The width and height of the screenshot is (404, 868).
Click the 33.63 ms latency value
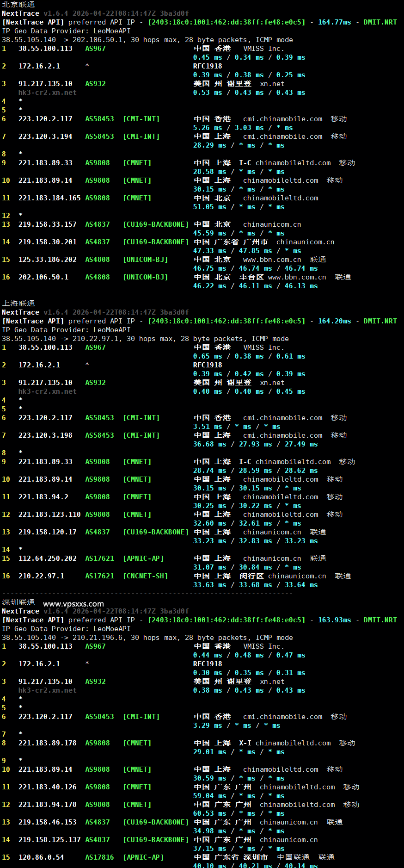point(210,585)
